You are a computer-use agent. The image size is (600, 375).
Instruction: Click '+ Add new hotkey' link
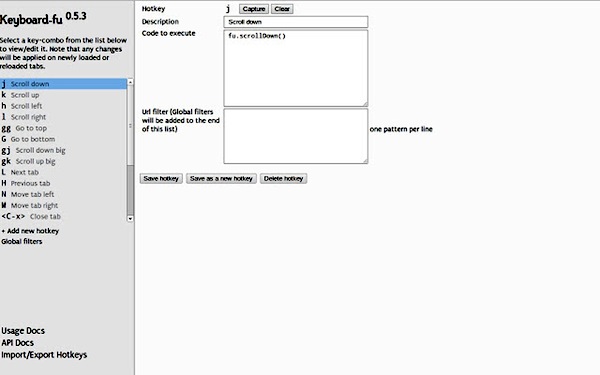pos(30,231)
